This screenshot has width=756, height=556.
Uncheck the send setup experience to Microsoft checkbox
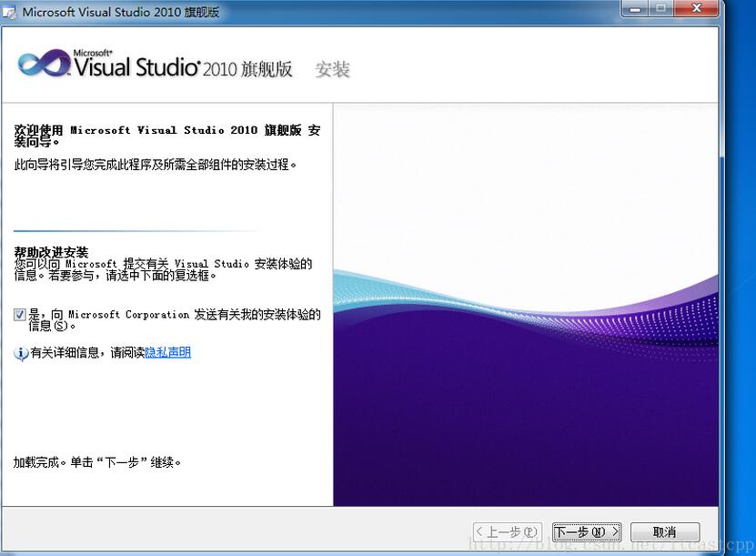click(19, 316)
